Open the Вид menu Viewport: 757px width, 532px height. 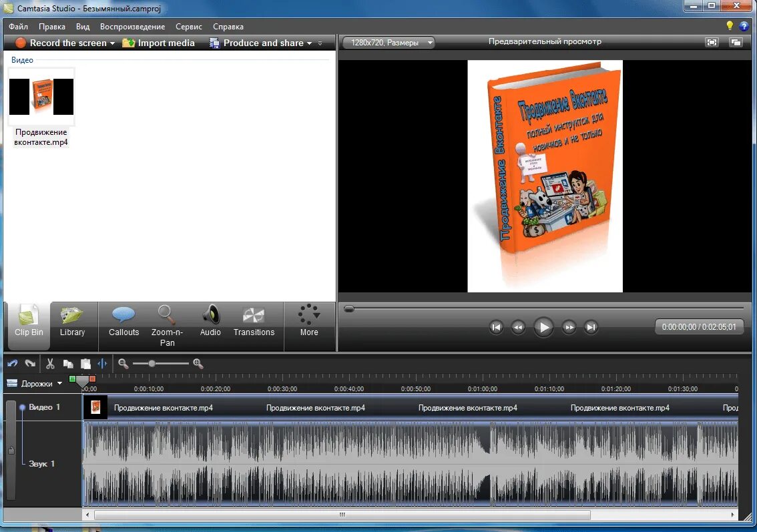[83, 27]
